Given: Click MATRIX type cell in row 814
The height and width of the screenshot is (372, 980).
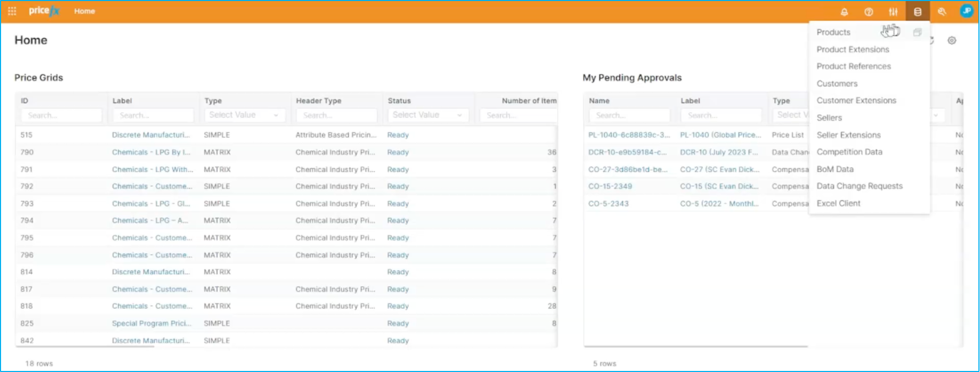Looking at the screenshot, I should coord(217,272).
